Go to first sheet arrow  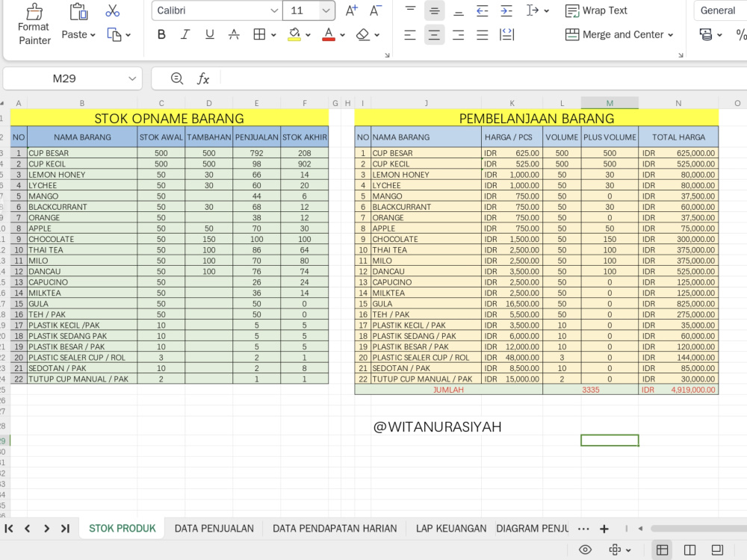click(x=8, y=528)
